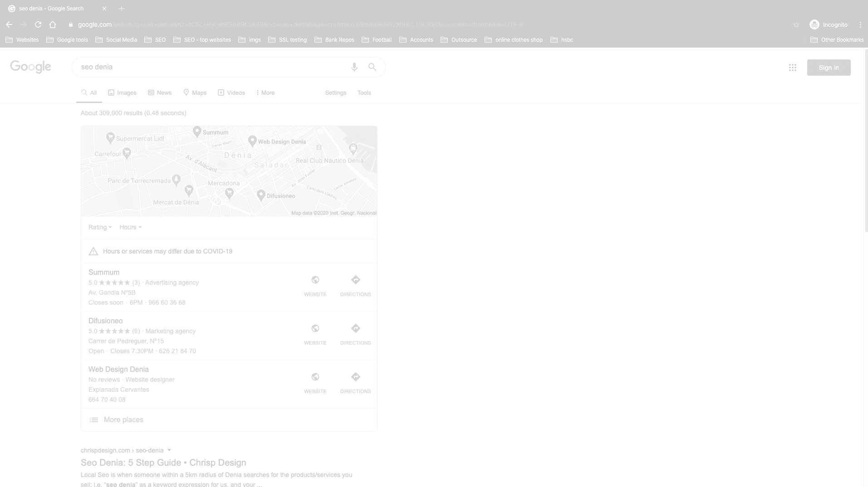Go to the browser home icon
Image resolution: width=868 pixels, height=487 pixels.
pos(53,24)
